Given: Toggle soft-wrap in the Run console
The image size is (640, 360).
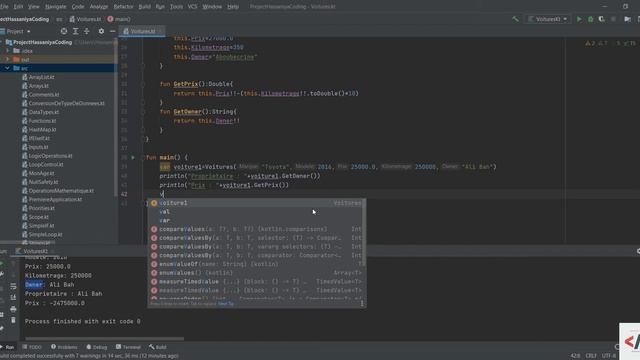Looking at the screenshot, I should pos(13,286).
